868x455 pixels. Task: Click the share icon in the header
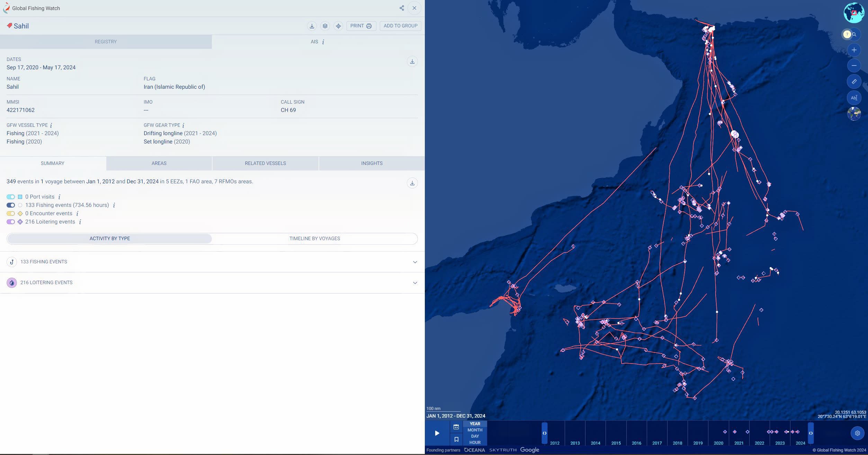tap(402, 8)
